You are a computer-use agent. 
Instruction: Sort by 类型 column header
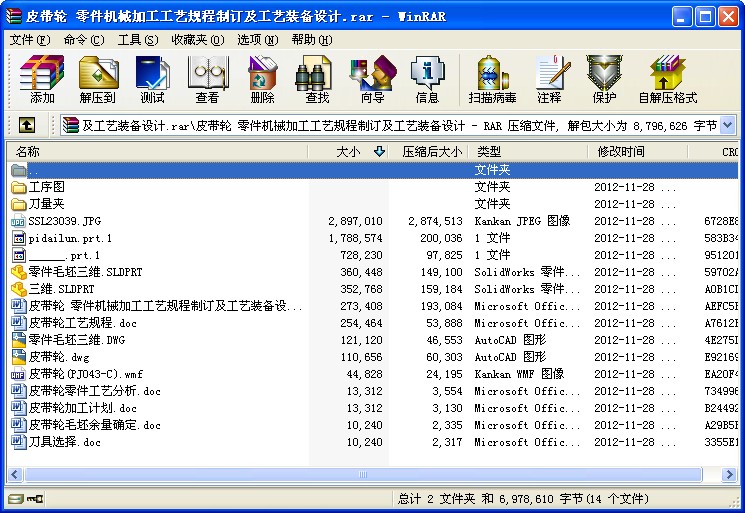point(528,152)
